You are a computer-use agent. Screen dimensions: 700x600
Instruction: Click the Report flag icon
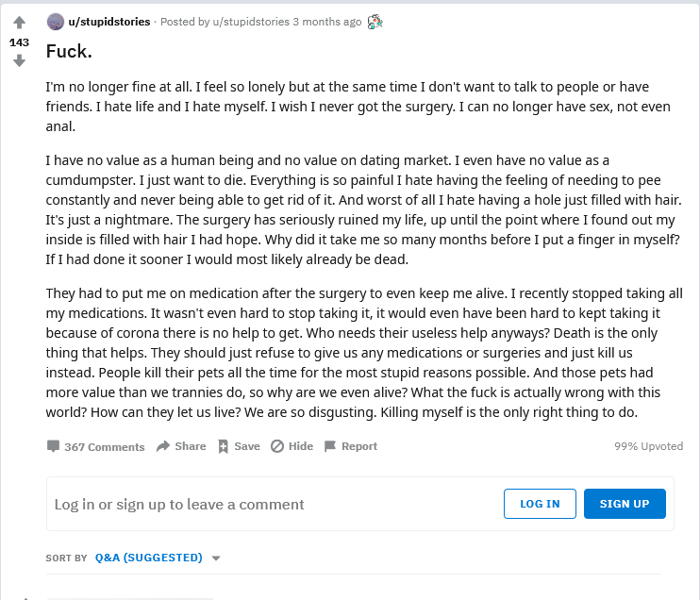click(x=330, y=446)
